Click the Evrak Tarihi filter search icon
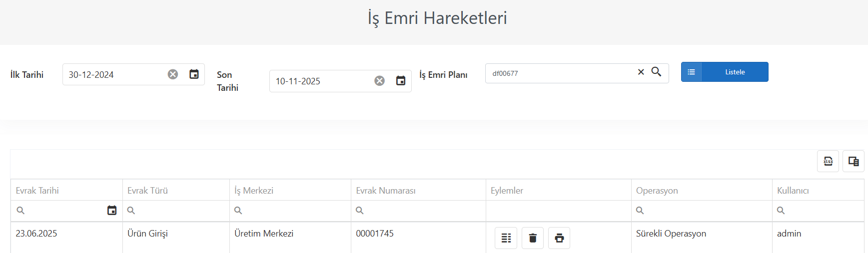The height and width of the screenshot is (253, 868). 20,211
